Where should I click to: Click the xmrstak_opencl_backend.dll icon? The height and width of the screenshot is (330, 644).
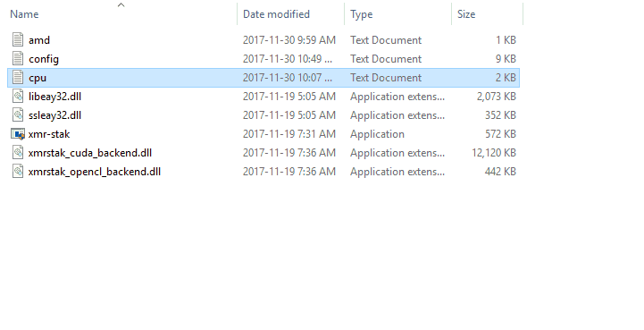tap(18, 172)
